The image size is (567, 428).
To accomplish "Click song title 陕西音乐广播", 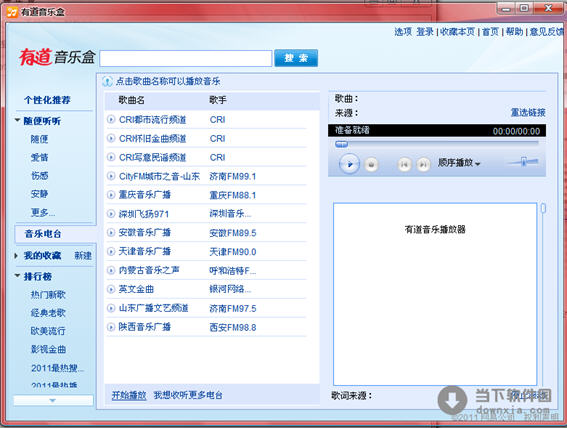I will [145, 327].
